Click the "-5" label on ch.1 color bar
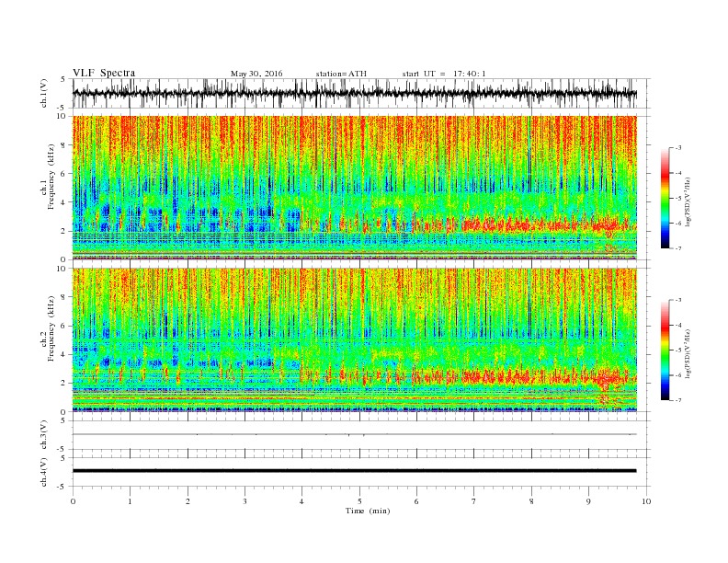728x563 pixels. [678, 198]
